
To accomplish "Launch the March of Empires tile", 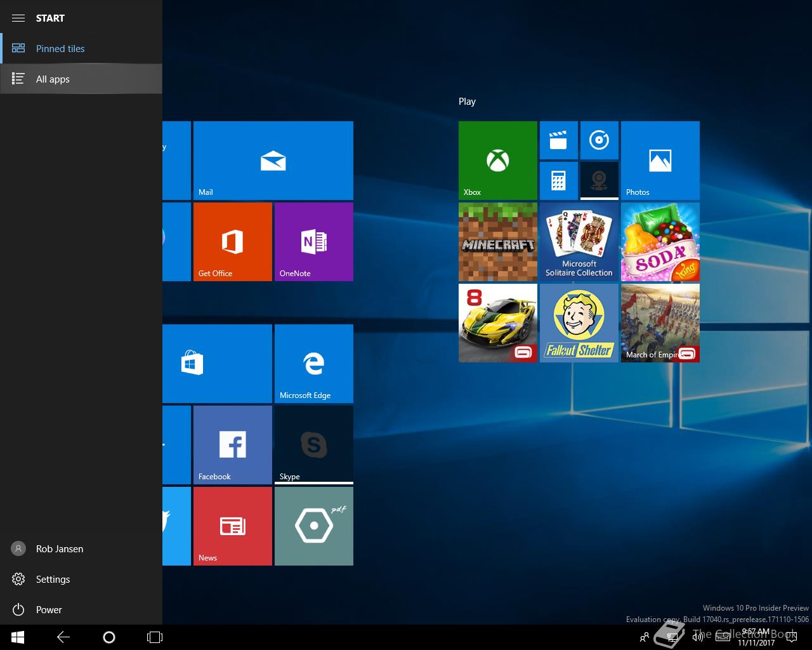I will (660, 323).
